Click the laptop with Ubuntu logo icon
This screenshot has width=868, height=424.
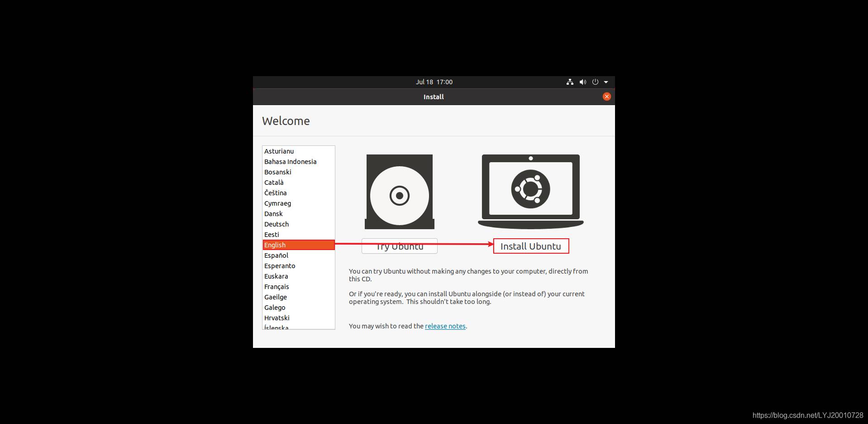531,192
